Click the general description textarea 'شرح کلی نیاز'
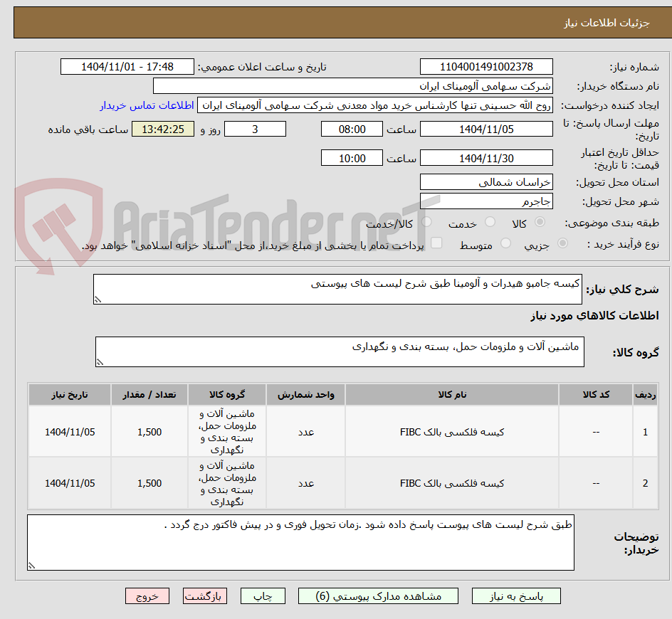672x619 pixels. [337, 289]
